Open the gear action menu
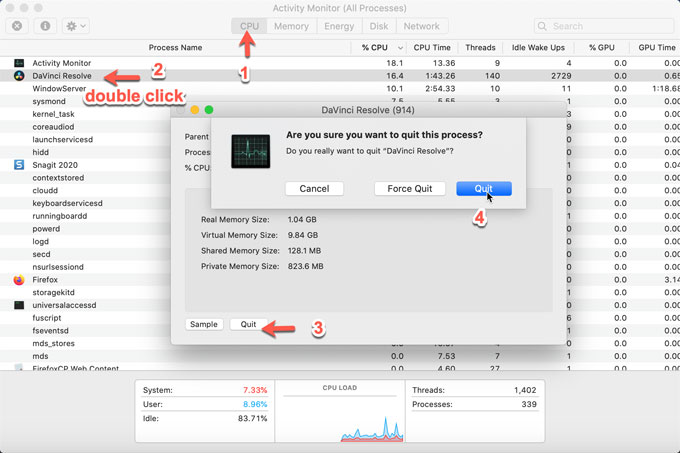Screen dimensions: 680x453 point(76,26)
